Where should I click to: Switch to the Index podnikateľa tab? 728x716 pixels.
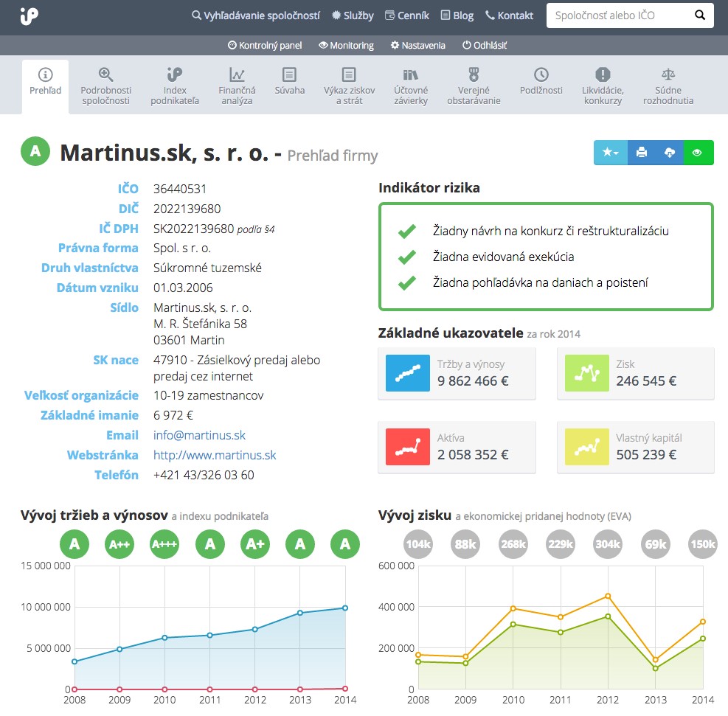[175, 86]
